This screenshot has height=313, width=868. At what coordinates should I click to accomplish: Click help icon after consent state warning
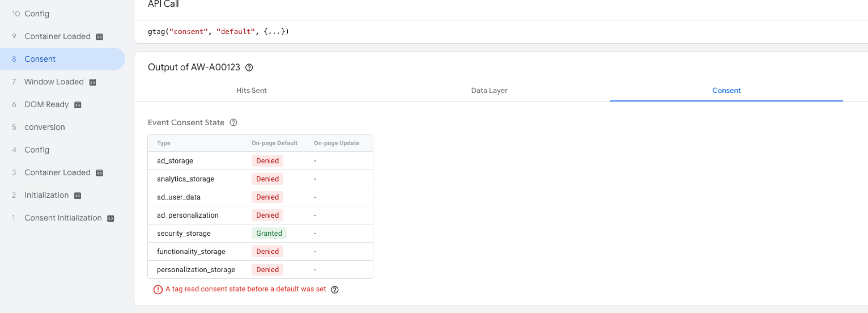tap(335, 289)
